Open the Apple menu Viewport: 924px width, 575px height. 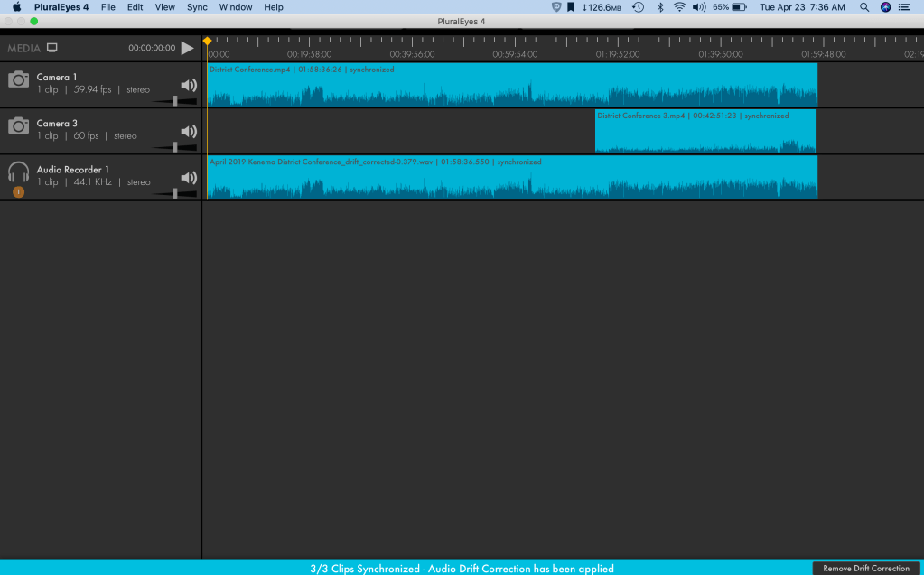click(x=16, y=7)
